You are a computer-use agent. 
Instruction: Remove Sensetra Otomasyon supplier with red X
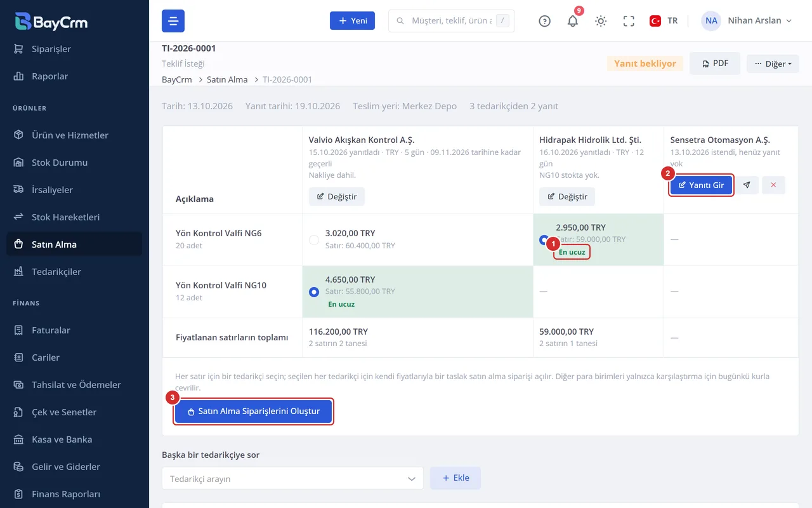pyautogui.click(x=773, y=185)
